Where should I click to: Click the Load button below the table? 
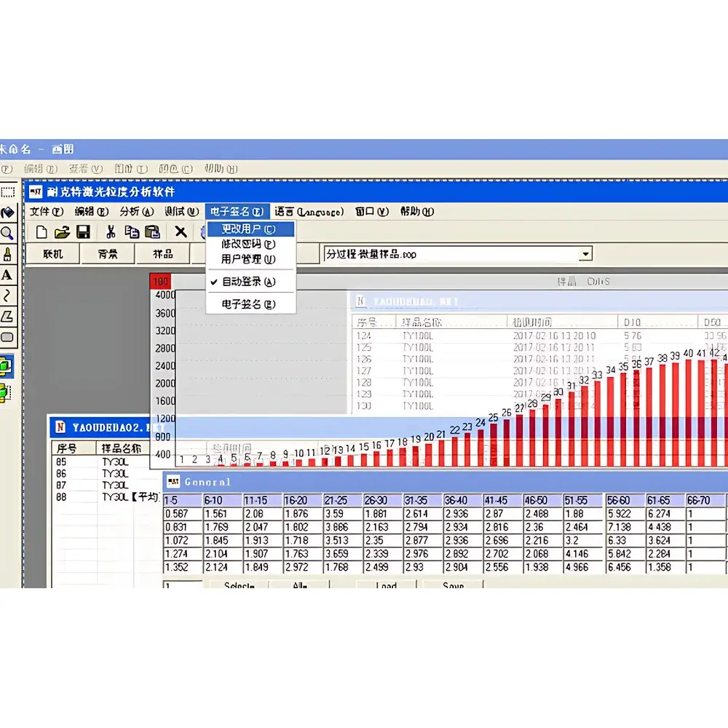click(385, 587)
